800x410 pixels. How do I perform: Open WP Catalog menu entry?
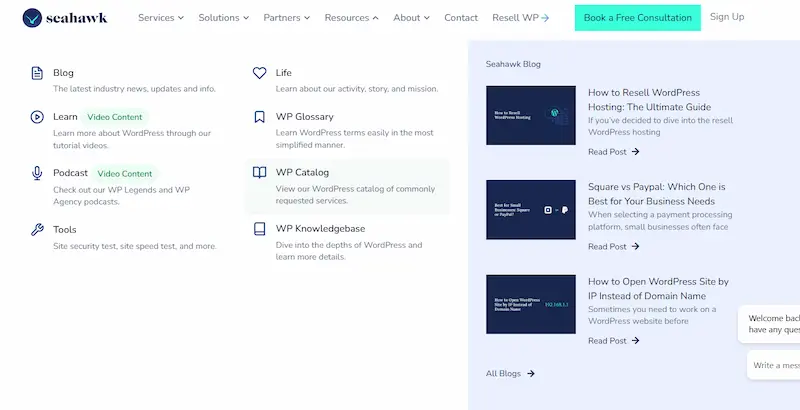tap(303, 172)
